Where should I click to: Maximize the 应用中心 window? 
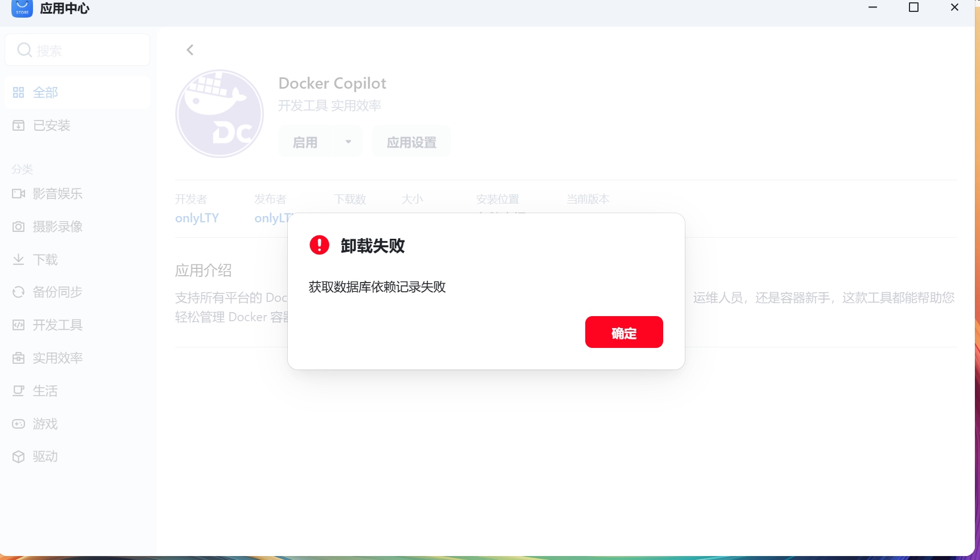coord(913,7)
